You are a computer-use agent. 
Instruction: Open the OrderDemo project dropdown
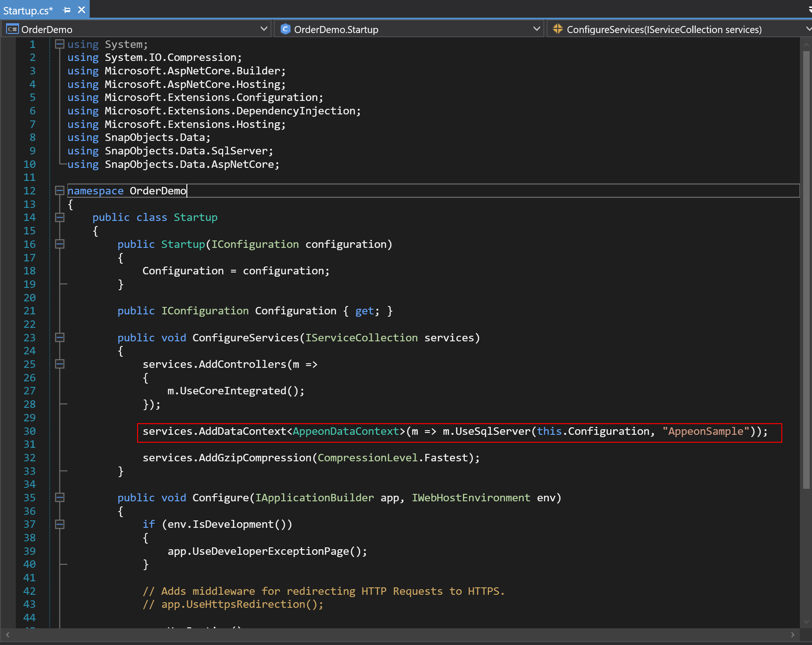coord(264,29)
